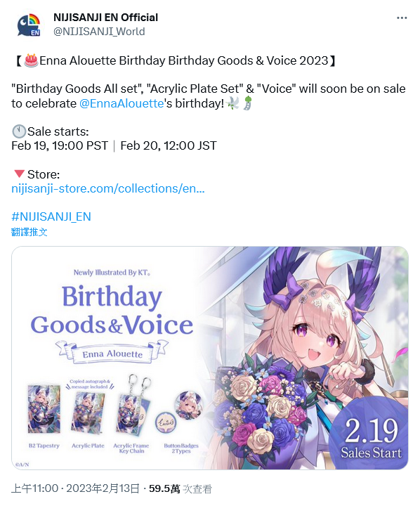Open the @EnnaAlouette mention
The height and width of the screenshot is (506, 420).
click(122, 103)
